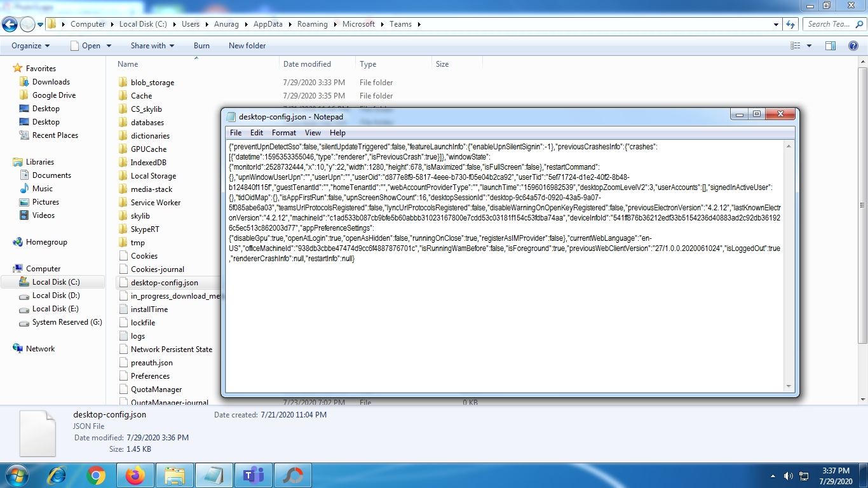This screenshot has height=488, width=868.
Task: Open Microsoft Teams from taskbar
Action: click(x=254, y=475)
